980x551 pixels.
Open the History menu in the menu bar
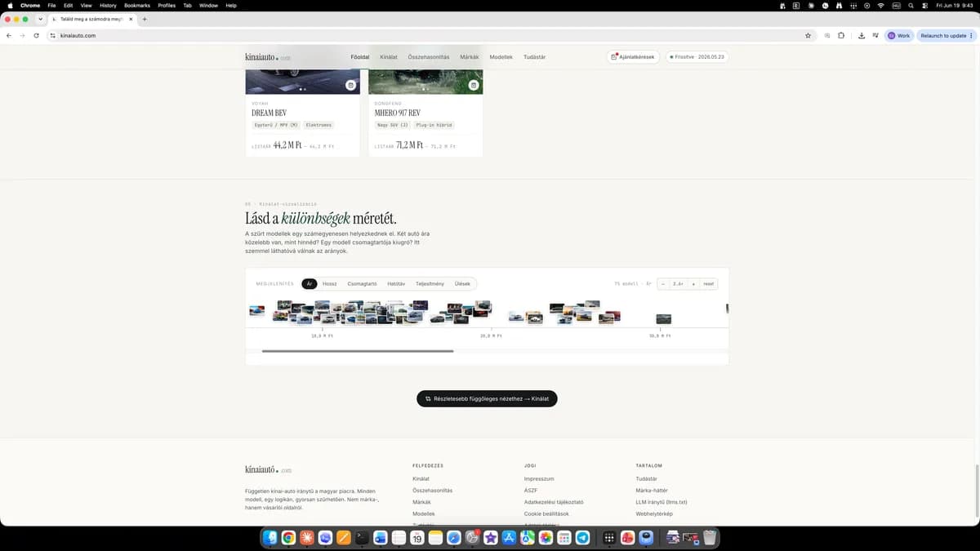108,5
